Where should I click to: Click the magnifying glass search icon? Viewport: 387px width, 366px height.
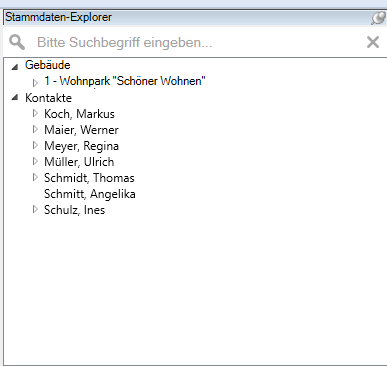click(x=17, y=43)
